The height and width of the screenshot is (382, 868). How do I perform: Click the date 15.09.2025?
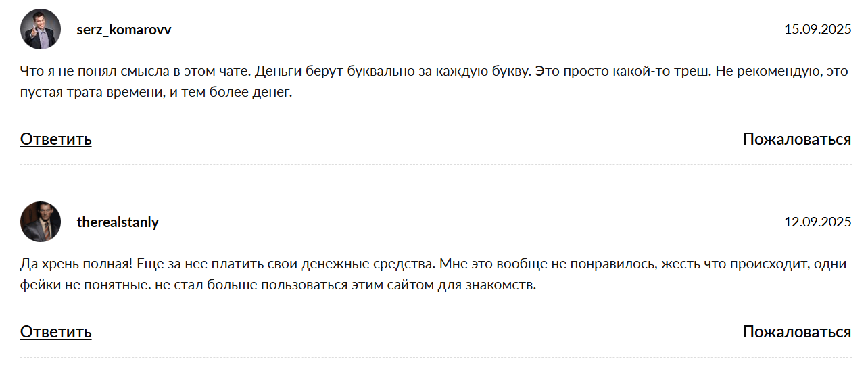tap(817, 30)
